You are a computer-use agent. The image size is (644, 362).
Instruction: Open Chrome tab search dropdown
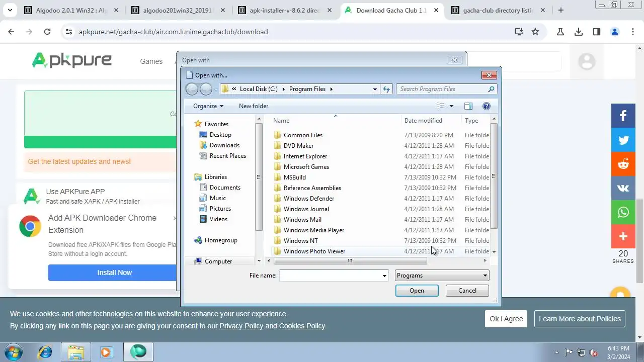[11, 10]
